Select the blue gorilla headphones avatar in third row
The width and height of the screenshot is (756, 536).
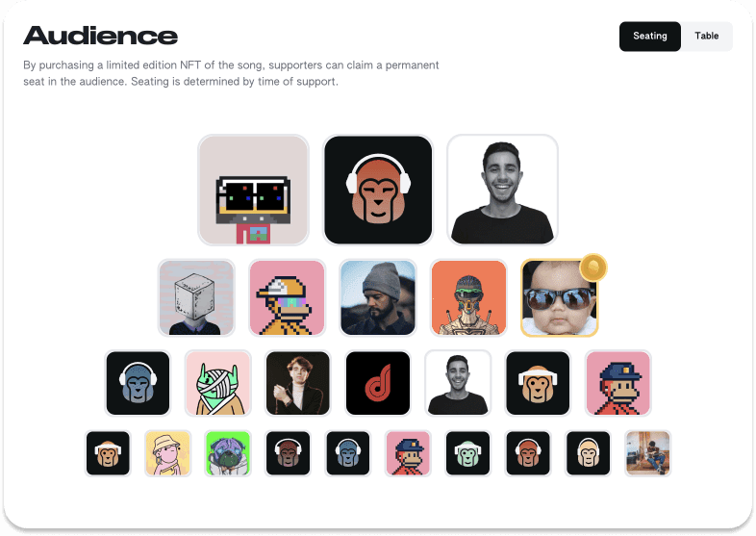pos(138,383)
